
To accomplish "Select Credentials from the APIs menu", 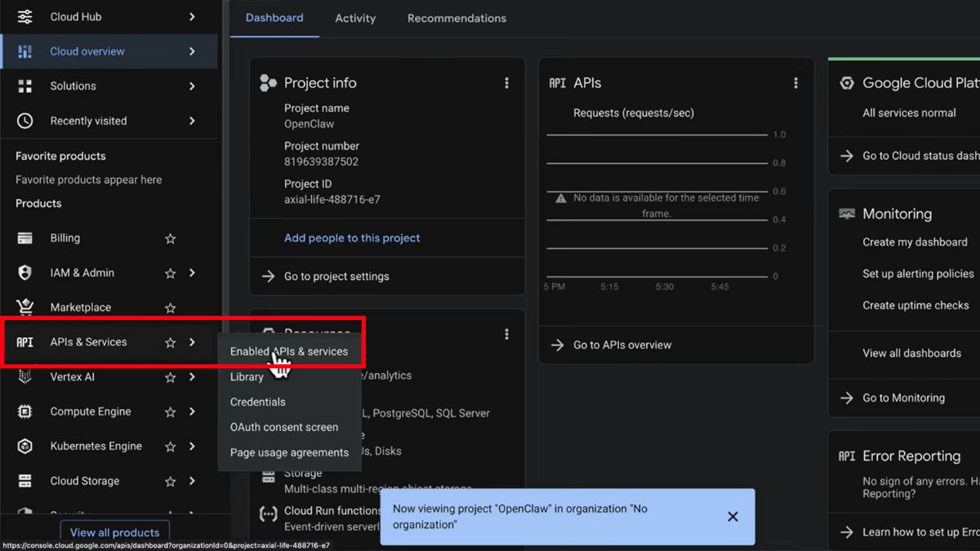I will [x=257, y=402].
